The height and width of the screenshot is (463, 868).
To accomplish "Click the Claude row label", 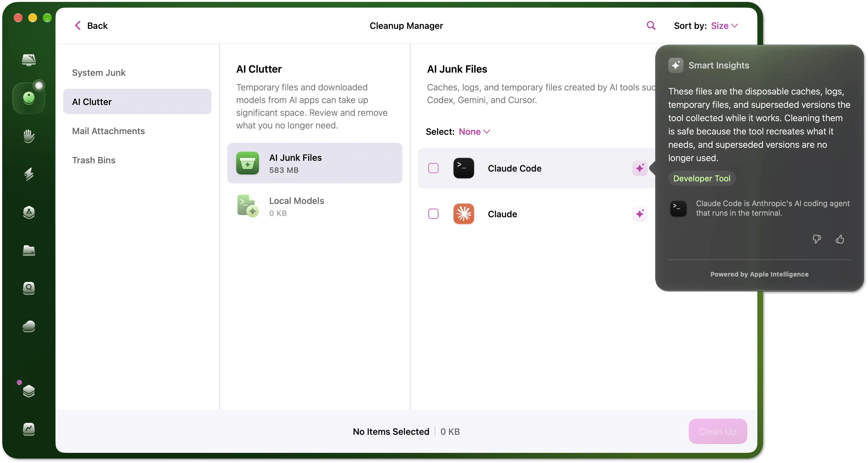I will (502, 214).
